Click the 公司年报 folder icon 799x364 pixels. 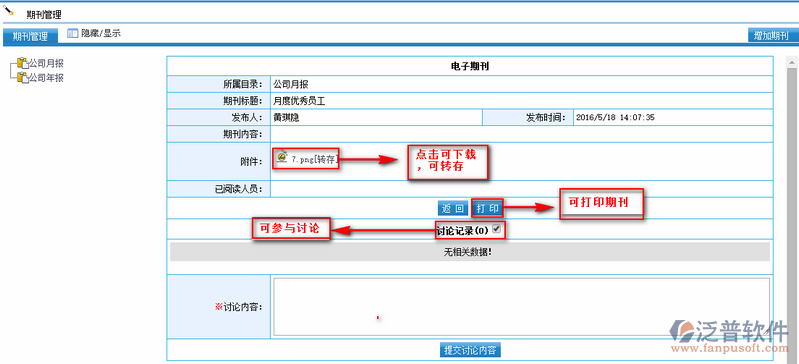click(x=23, y=77)
